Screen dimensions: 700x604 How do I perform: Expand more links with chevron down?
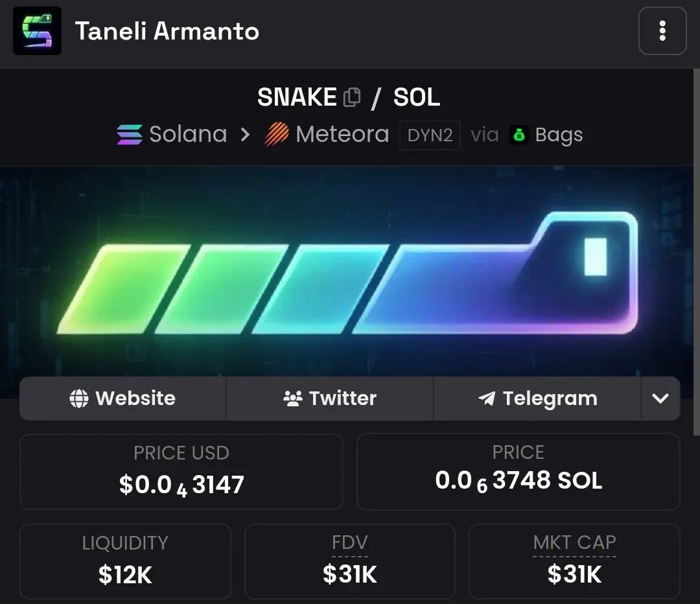(x=660, y=398)
